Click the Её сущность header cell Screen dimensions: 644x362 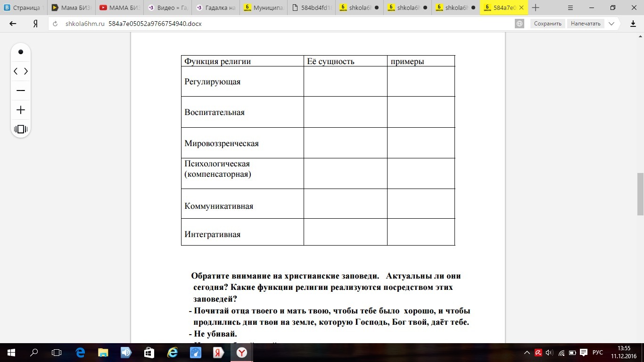346,61
